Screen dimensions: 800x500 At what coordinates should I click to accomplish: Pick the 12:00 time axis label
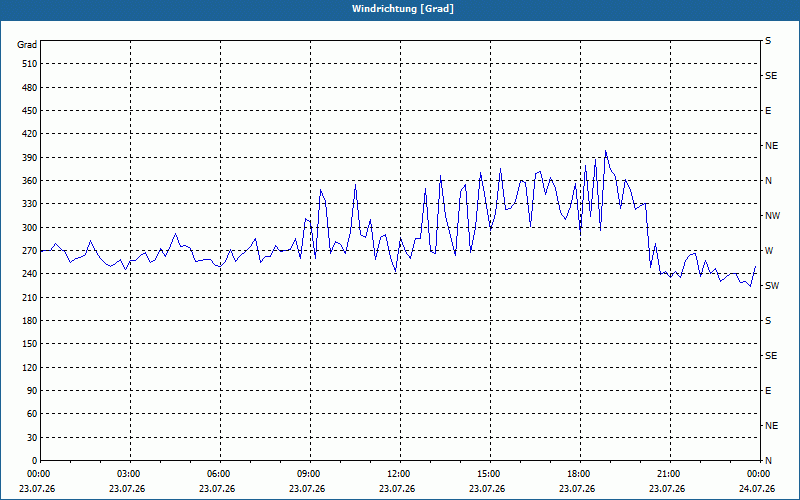pos(400,474)
